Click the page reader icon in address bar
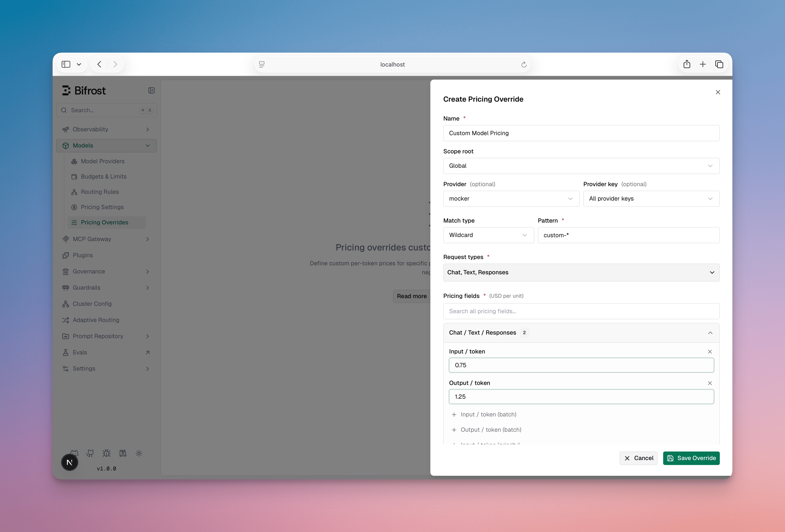 coord(261,64)
